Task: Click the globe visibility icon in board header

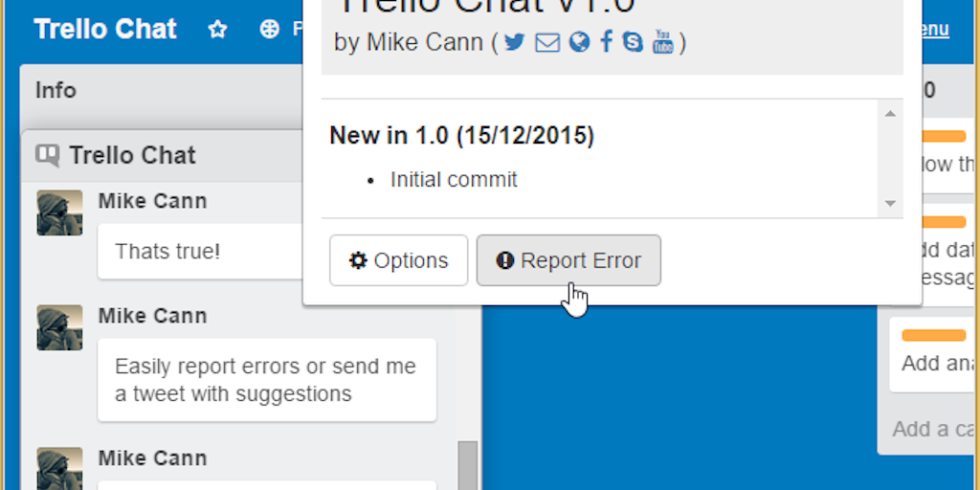Action: pos(269,29)
